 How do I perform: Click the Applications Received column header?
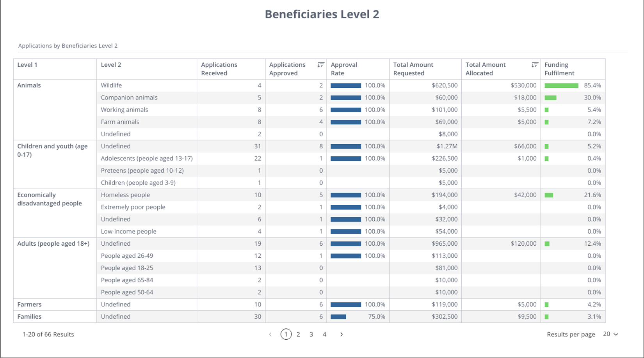(219, 69)
